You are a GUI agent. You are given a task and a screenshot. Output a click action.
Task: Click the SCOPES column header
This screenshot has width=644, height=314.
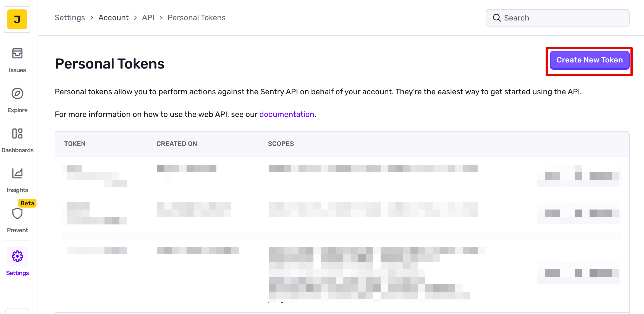[x=281, y=144]
